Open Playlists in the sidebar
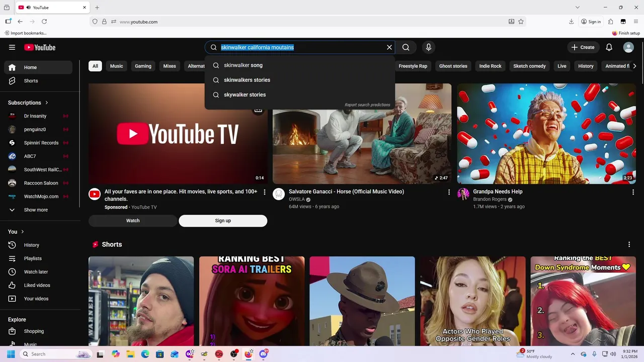Screen dimensions: 644x362 (x=38, y=258)
